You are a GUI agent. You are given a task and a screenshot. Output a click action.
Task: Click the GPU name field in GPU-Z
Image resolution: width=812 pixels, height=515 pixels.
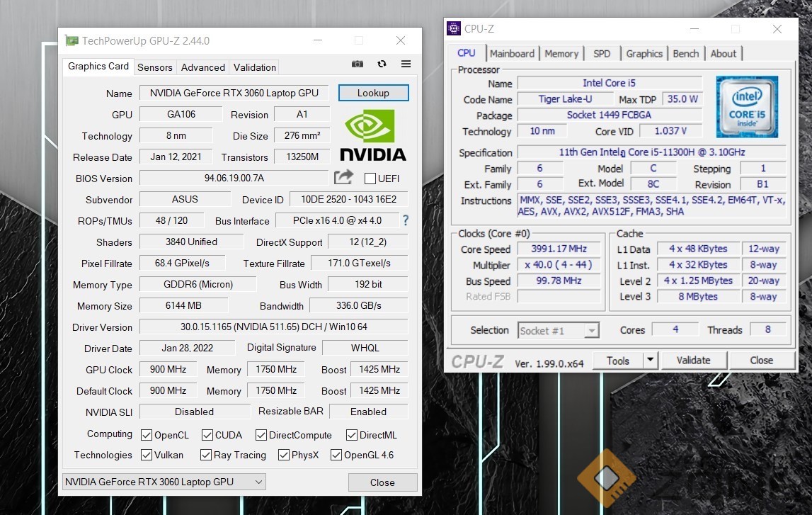click(234, 93)
